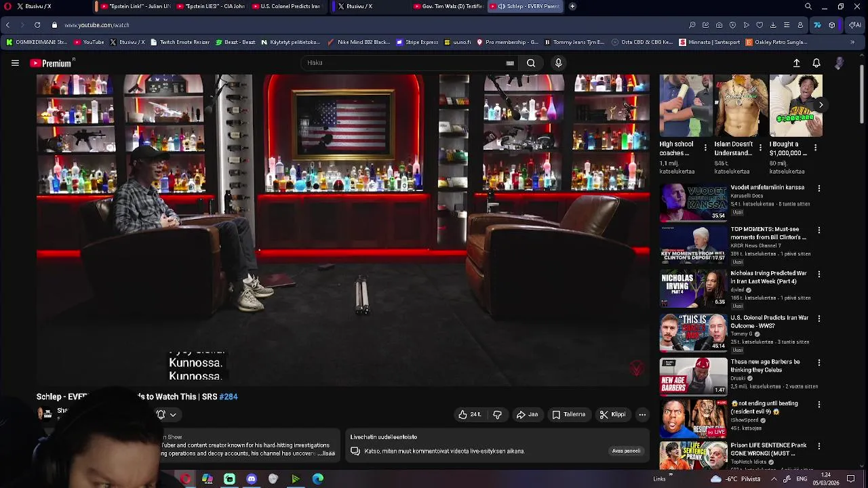Open the account avatar menu

click(x=839, y=63)
